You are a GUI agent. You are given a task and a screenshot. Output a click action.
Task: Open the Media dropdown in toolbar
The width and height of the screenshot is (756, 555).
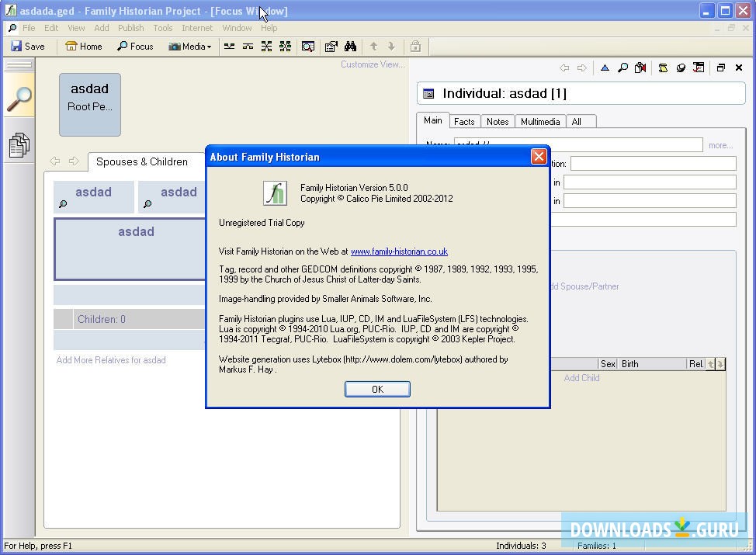(x=190, y=47)
